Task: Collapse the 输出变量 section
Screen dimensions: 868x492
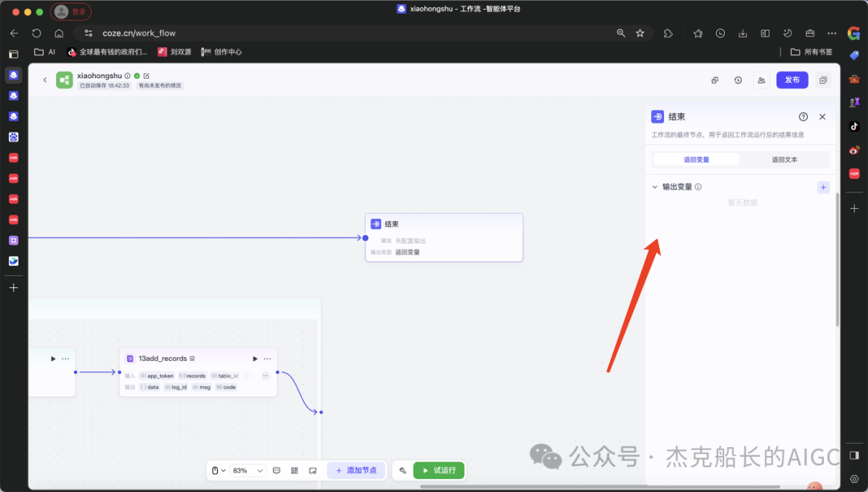Action: tap(655, 187)
